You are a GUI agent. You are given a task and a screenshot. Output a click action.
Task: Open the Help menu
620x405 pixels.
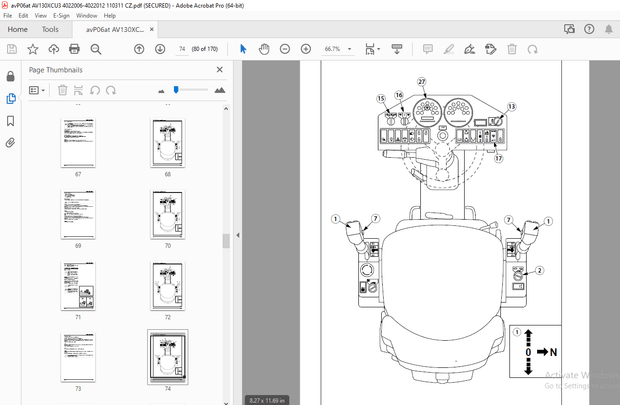click(110, 15)
